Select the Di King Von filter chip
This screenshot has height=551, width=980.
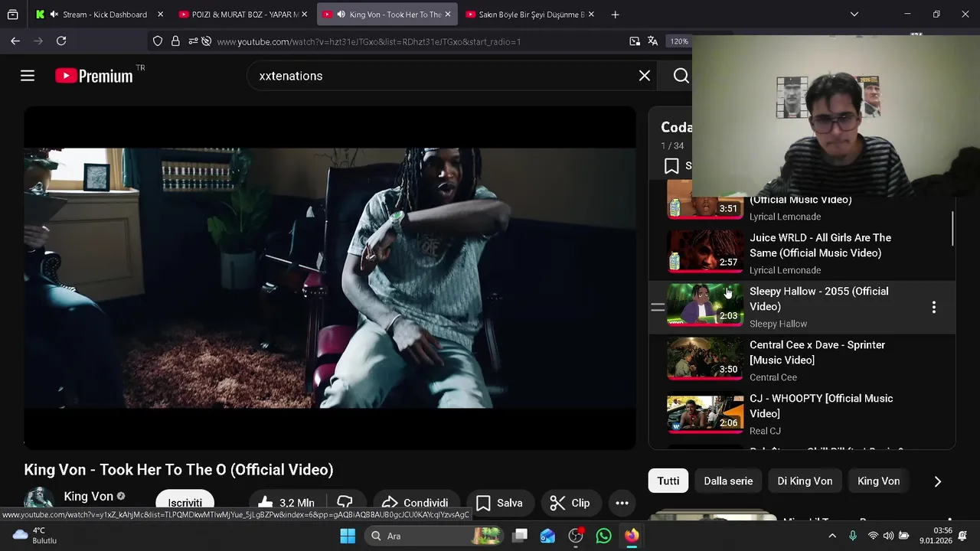[x=805, y=481]
